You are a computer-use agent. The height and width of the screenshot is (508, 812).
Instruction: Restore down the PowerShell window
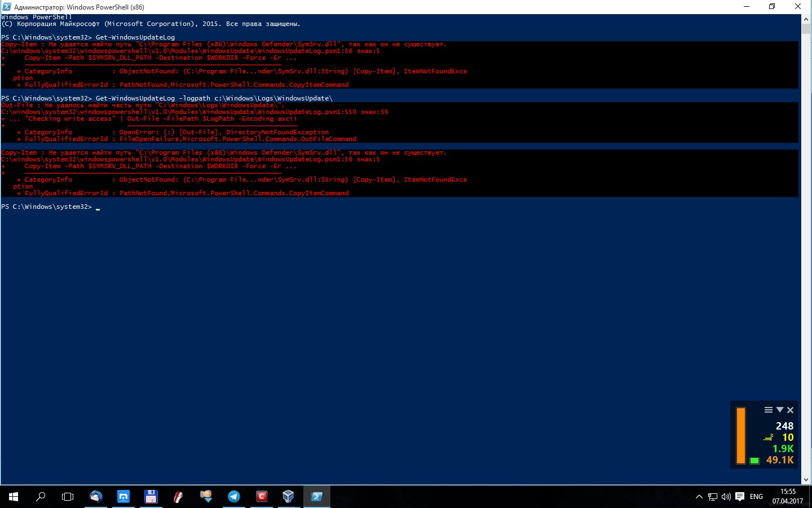(x=772, y=7)
